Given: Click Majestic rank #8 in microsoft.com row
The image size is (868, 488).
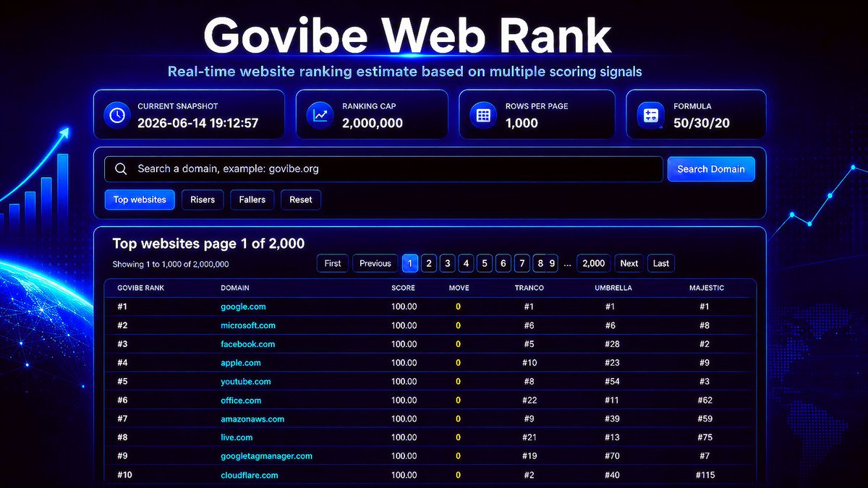Looking at the screenshot, I should click(x=705, y=325).
